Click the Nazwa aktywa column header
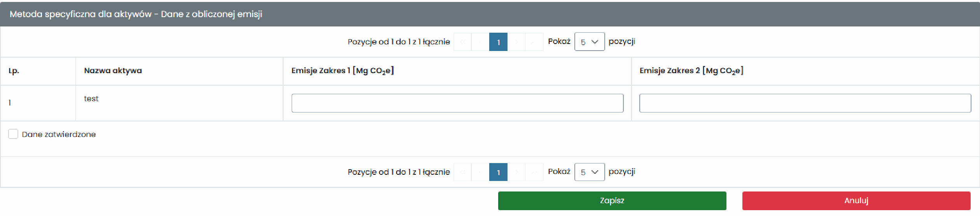This screenshot has height=216, width=980. (x=113, y=70)
